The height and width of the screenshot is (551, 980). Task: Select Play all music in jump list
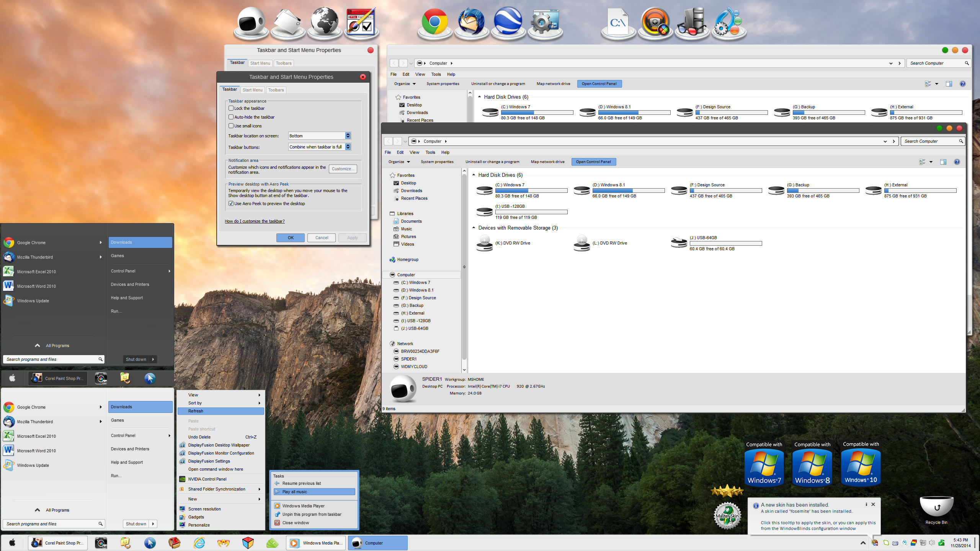click(314, 492)
